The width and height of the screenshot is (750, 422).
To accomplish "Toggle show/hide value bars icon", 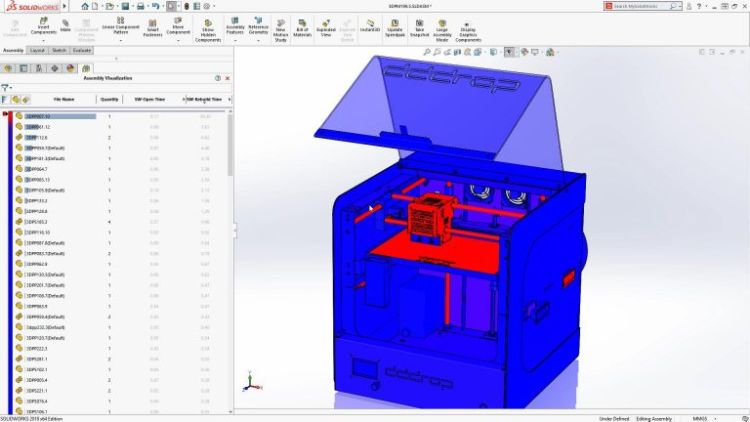I will [16, 100].
